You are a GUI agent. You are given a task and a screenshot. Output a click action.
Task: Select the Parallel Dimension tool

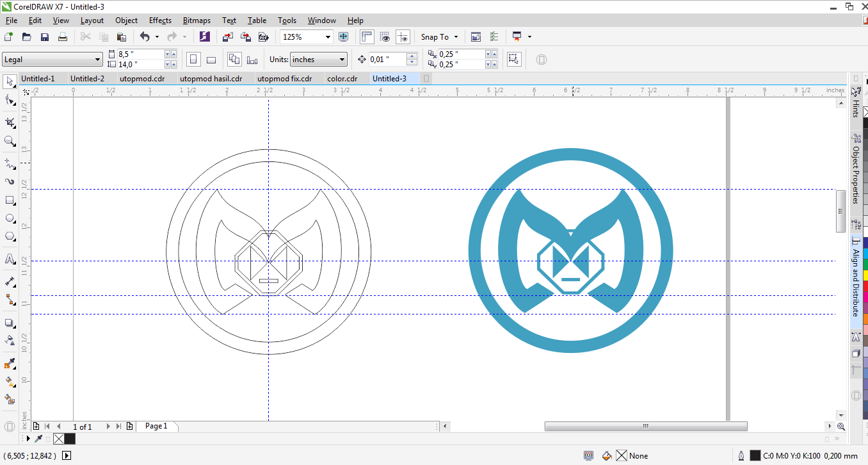point(10,281)
